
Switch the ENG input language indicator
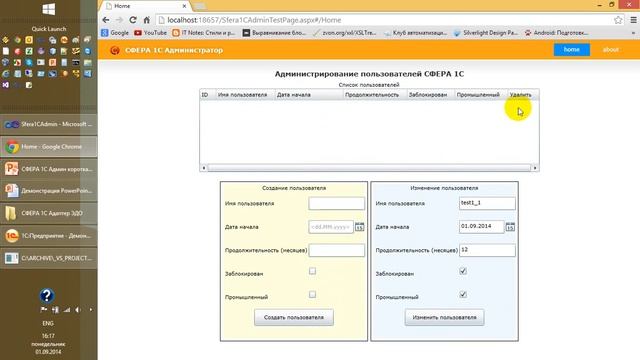point(48,323)
